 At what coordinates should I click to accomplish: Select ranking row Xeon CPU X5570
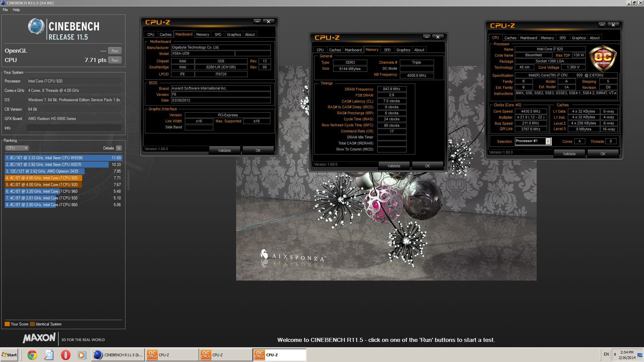63,165
